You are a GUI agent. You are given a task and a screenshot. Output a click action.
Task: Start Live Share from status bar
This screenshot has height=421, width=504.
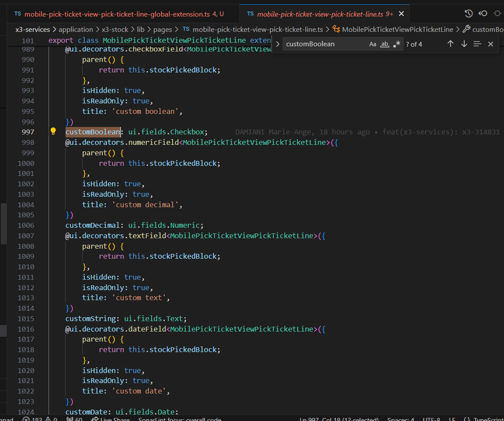(110, 419)
